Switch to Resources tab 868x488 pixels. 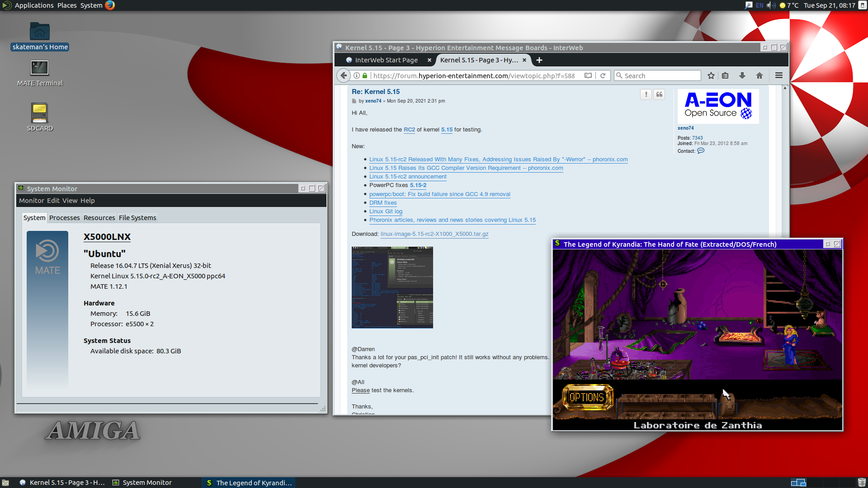point(99,218)
